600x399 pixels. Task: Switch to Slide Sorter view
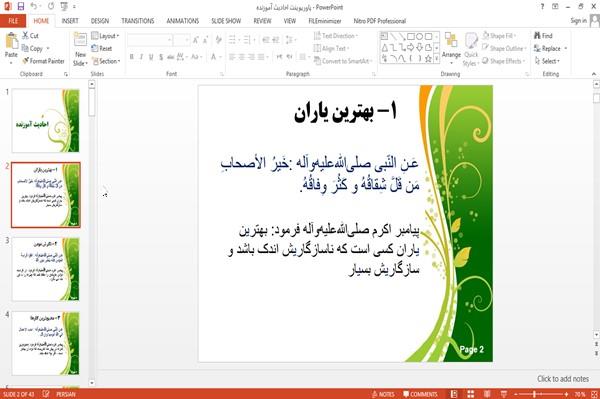(470, 394)
